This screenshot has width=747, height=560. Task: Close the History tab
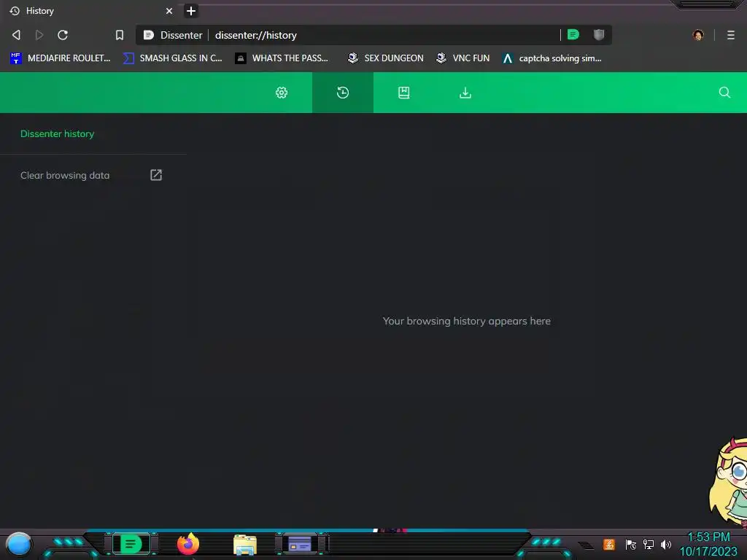point(169,11)
